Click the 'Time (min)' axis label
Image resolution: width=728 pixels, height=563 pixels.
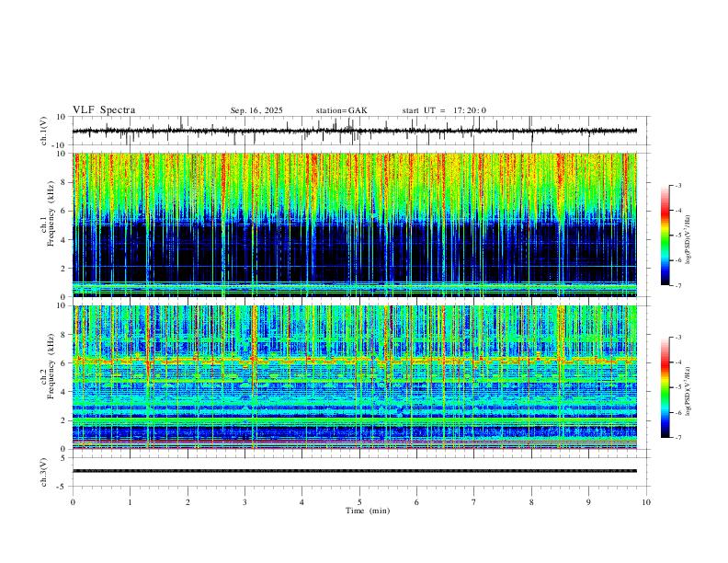368,511
